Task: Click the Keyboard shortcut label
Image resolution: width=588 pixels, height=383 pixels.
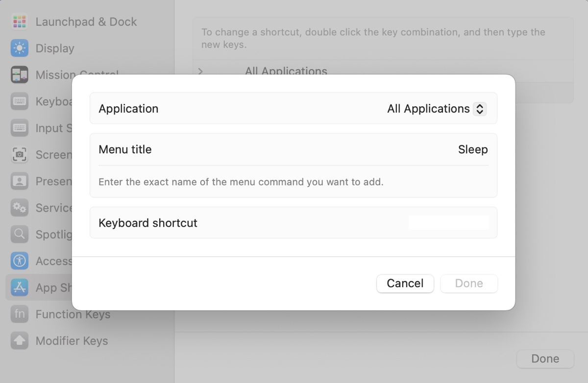Action: click(x=148, y=223)
